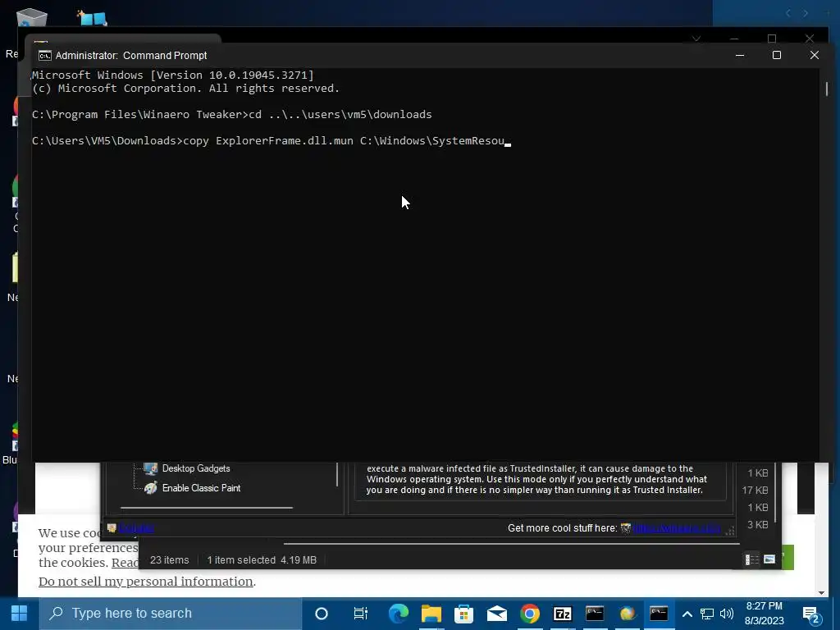Open 7-Zip from taskbar
Image resolution: width=840 pixels, height=630 pixels.
coord(562,614)
